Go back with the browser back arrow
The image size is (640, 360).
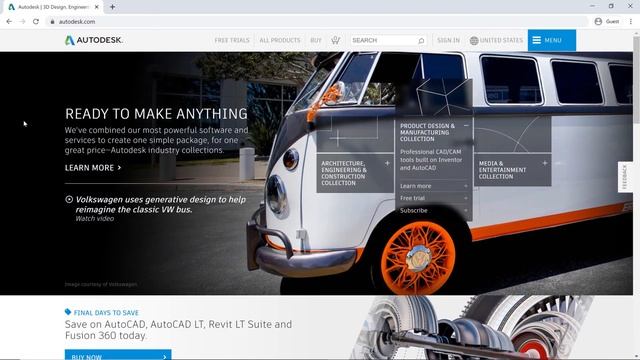[9, 21]
